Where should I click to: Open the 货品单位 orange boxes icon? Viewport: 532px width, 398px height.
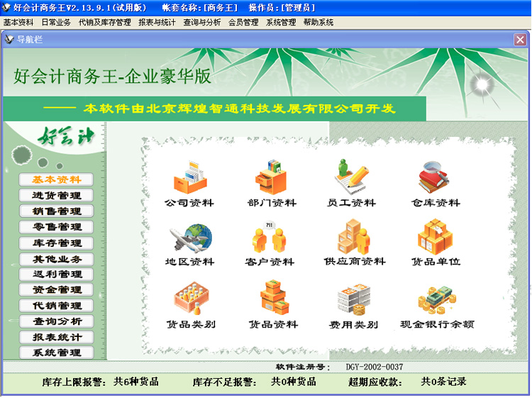point(435,237)
